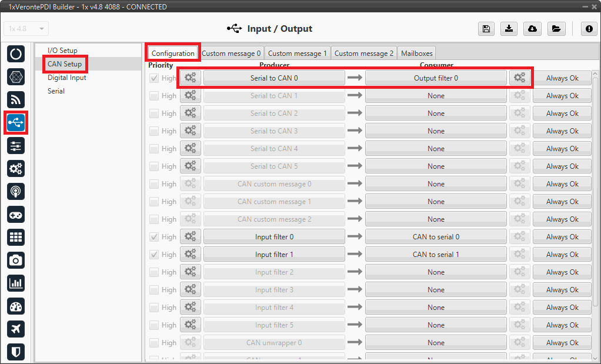Open the folder icon in top toolbar
The width and height of the screenshot is (601, 364).
pos(556,29)
